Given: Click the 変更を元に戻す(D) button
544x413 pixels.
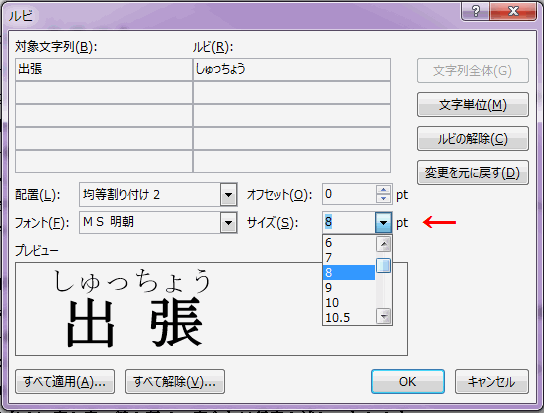Looking at the screenshot, I should pos(473,172).
